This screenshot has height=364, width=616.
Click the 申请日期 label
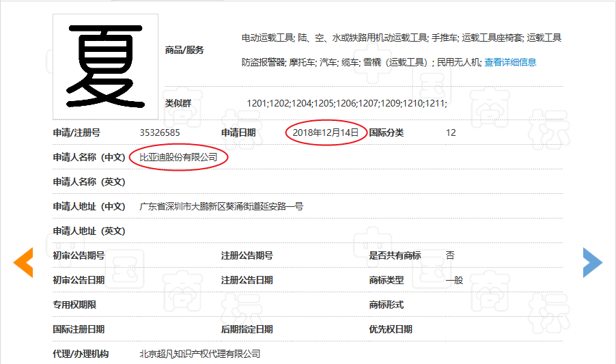point(238,132)
